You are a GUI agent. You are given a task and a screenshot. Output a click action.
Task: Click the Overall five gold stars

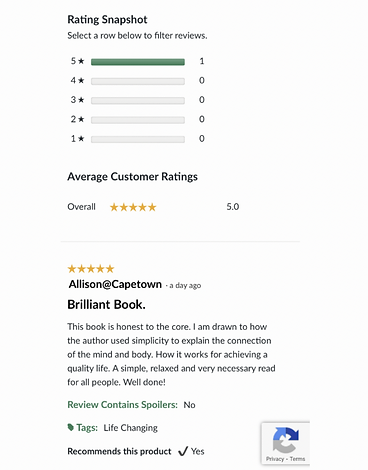point(133,207)
